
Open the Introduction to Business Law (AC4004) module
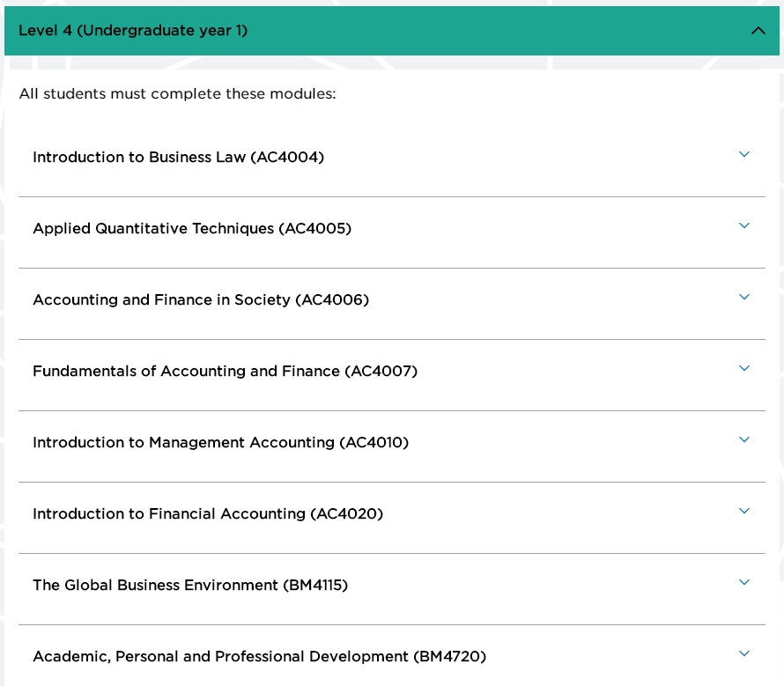(178, 158)
